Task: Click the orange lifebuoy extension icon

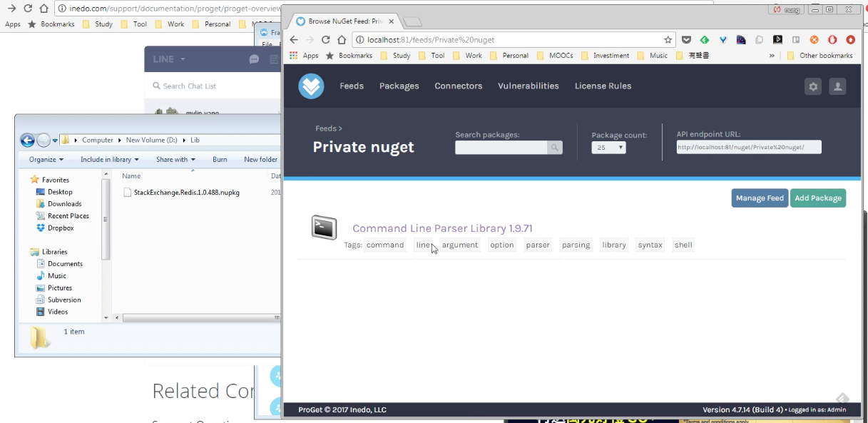Action: (814, 40)
